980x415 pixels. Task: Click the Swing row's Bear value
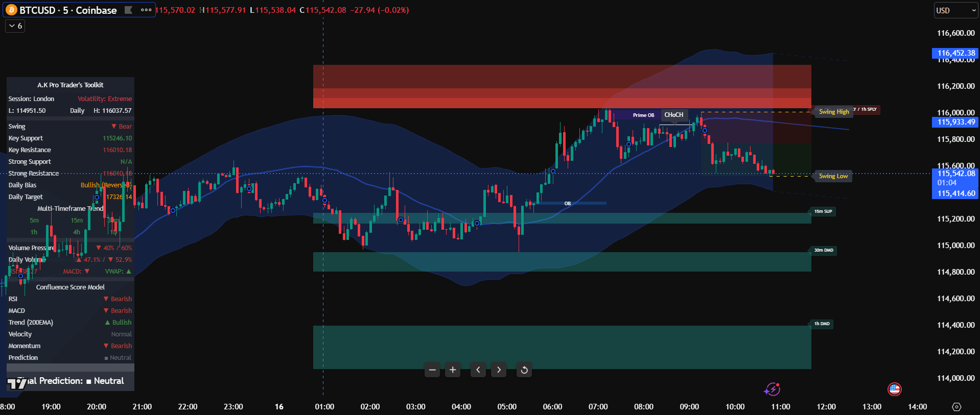(x=122, y=127)
